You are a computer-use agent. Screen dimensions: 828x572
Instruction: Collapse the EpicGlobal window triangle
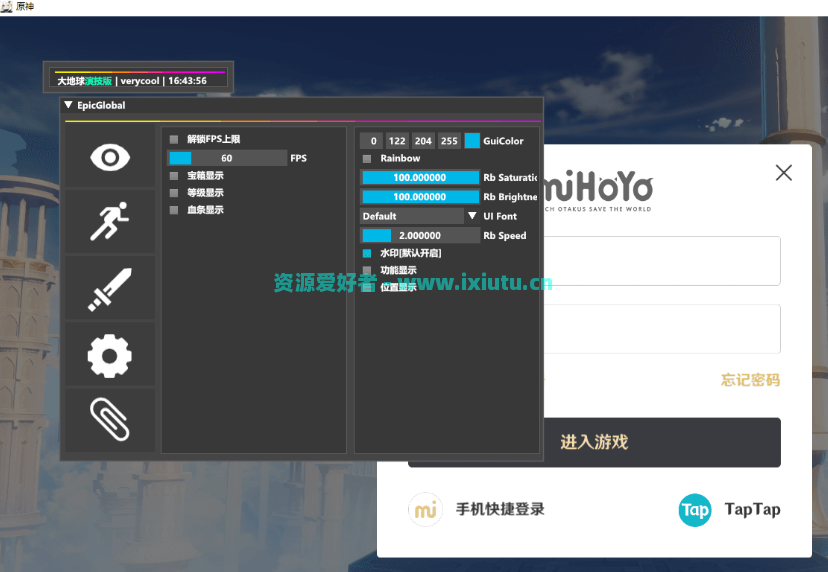(x=68, y=105)
